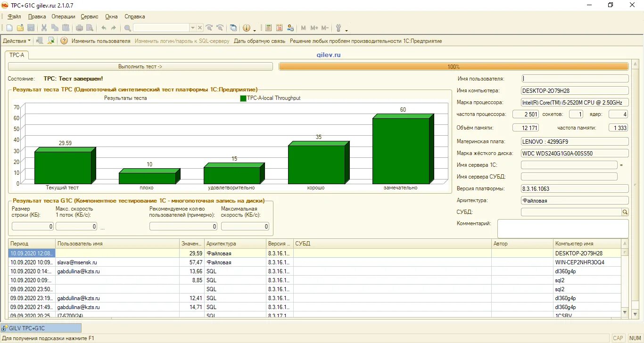Select the row with slava@msensk.ru
This screenshot has height=343, width=644.
click(x=315, y=262)
